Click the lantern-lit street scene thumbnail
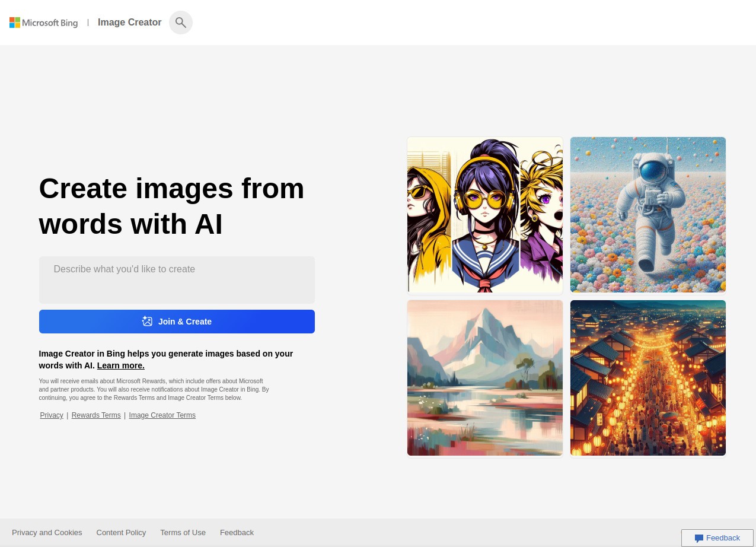This screenshot has height=547, width=756. pyautogui.click(x=647, y=378)
